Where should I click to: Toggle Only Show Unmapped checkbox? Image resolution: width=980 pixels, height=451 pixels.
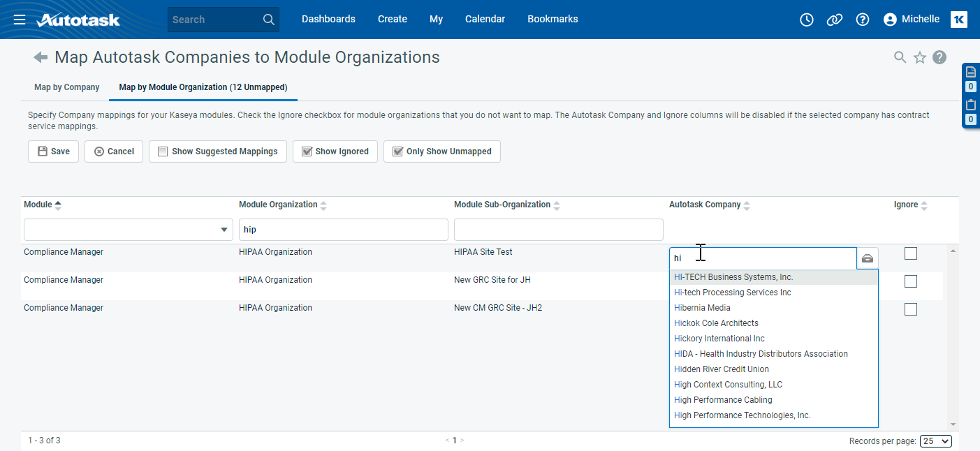397,151
